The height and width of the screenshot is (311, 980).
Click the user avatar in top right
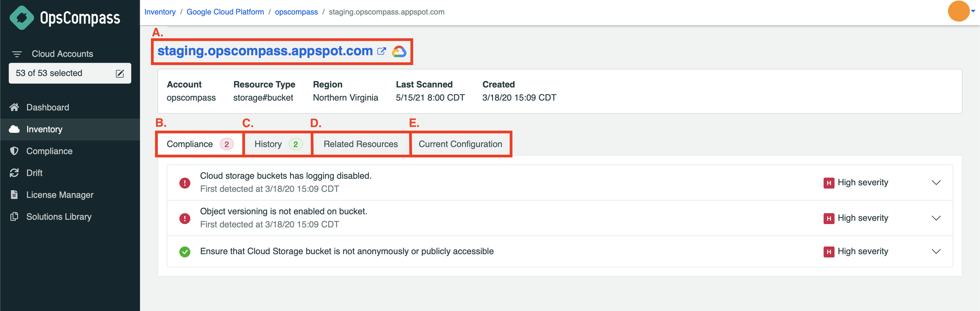pyautogui.click(x=958, y=11)
